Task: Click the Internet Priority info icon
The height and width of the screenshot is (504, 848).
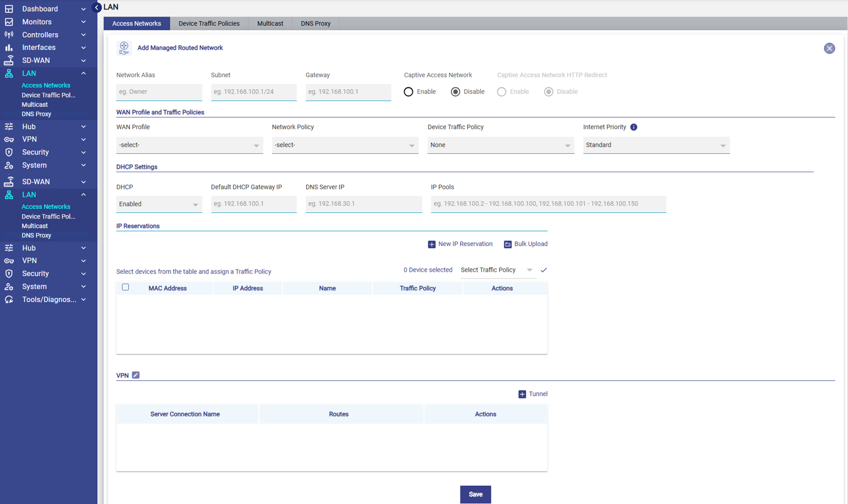Action: click(x=633, y=127)
